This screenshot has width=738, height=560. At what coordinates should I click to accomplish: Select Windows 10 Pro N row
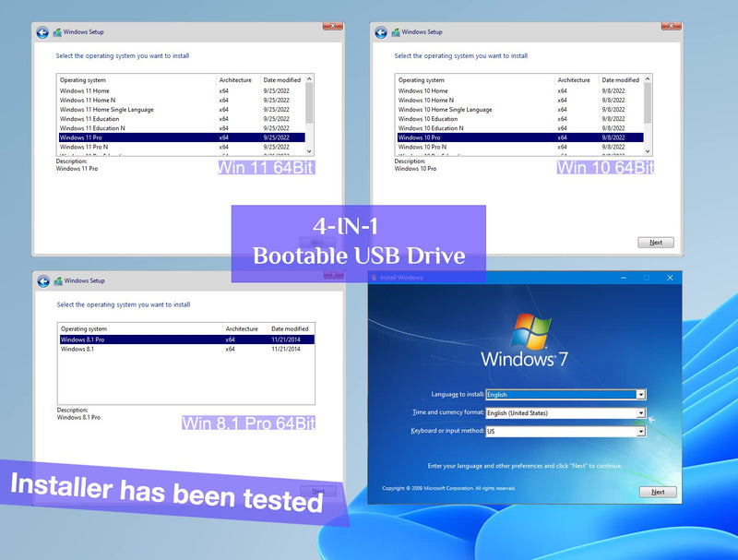click(x=520, y=147)
